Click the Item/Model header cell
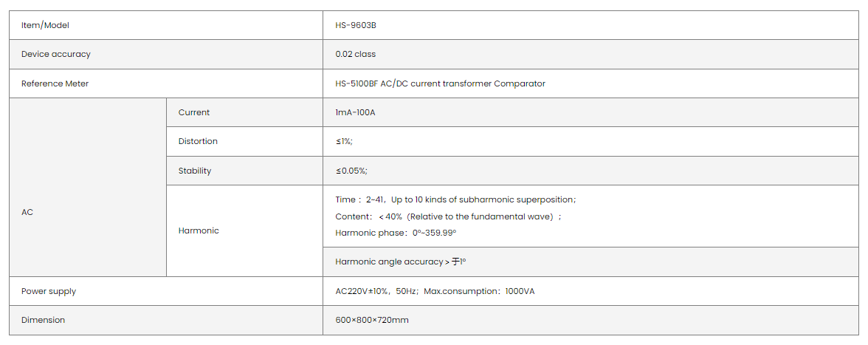The height and width of the screenshot is (345, 868). coord(45,25)
